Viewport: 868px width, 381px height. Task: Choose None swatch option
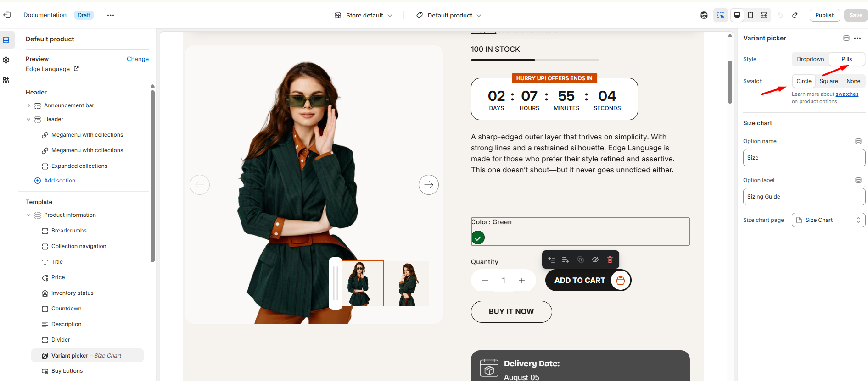coord(853,81)
